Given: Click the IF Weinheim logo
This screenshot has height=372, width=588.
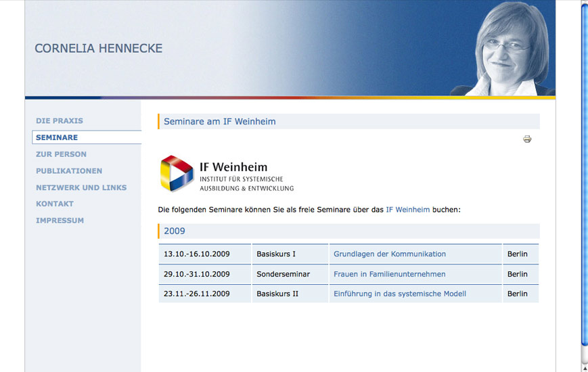Looking at the screenshot, I should click(227, 174).
